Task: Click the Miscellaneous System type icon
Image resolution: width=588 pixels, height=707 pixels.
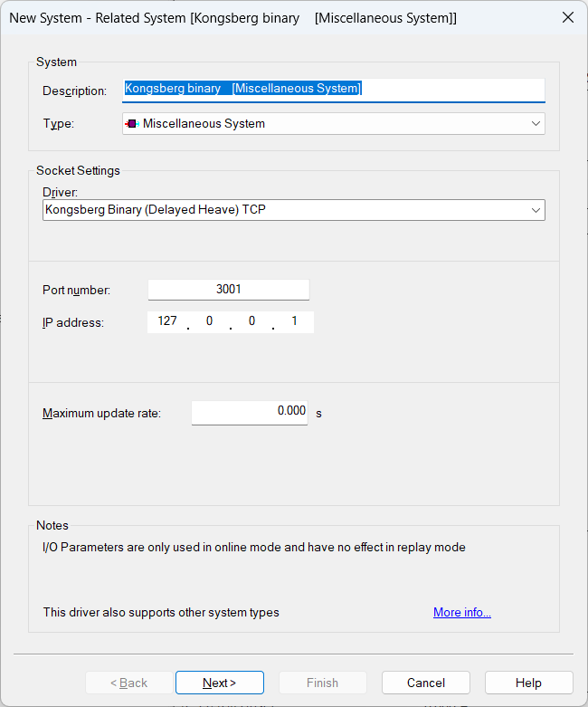Action: [132, 123]
